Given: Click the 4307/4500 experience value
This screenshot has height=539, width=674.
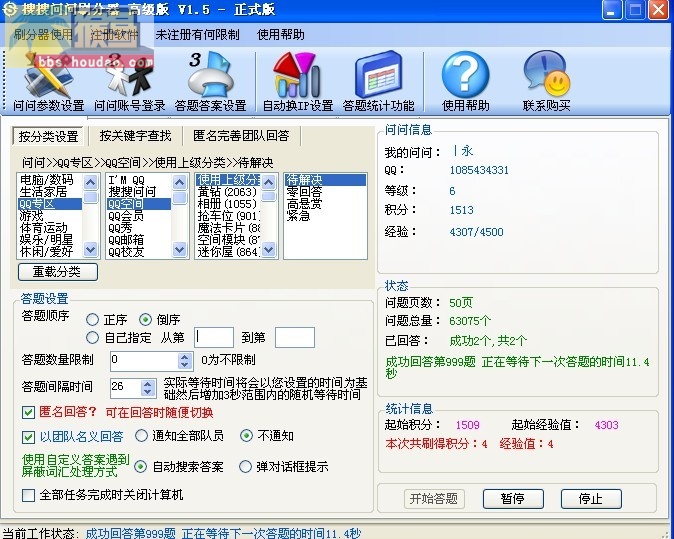Looking at the screenshot, I should pyautogui.click(x=476, y=232).
